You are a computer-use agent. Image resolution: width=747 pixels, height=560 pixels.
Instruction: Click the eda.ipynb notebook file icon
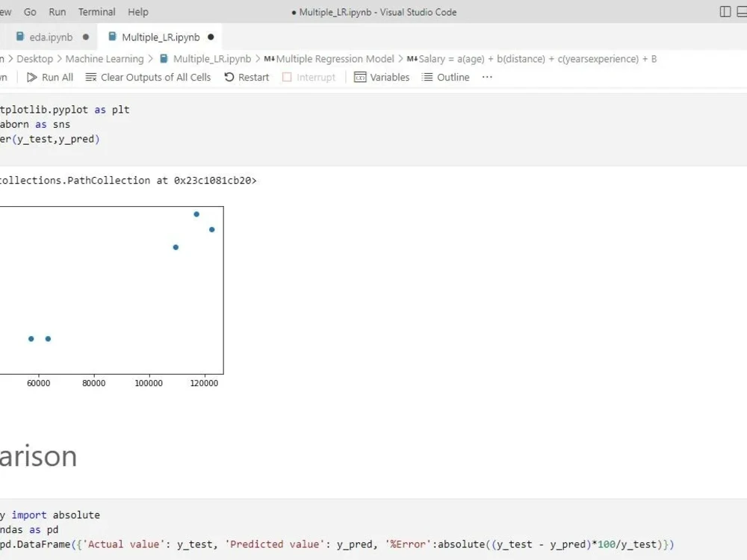20,37
